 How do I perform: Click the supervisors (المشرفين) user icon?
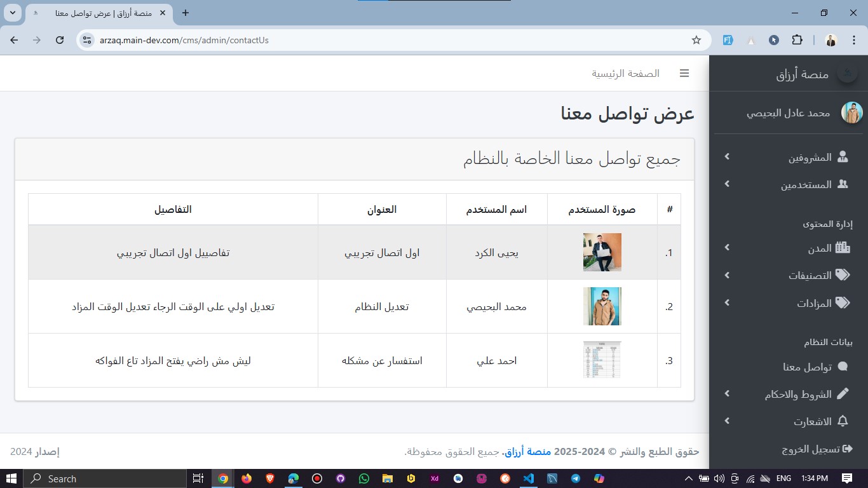click(x=843, y=157)
